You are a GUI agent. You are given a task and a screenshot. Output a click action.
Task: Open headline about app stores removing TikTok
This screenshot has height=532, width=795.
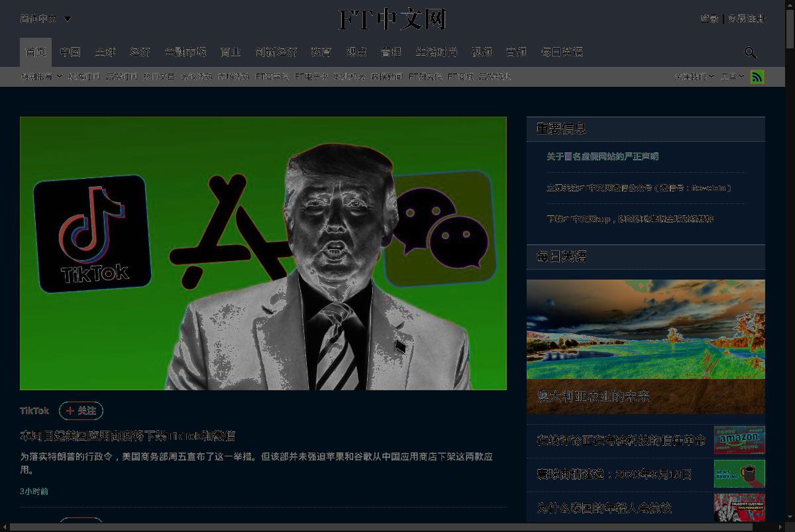[127, 436]
